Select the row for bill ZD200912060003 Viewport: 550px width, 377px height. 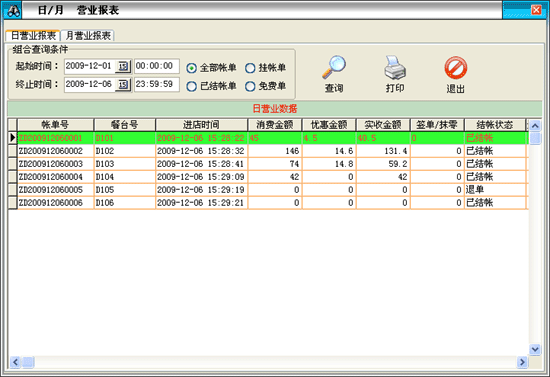tap(267, 164)
